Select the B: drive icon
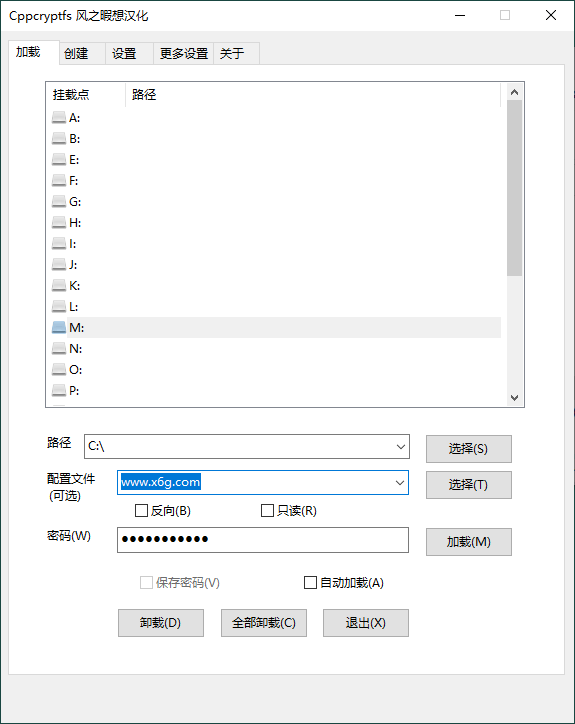The image size is (575, 724). click(59, 139)
